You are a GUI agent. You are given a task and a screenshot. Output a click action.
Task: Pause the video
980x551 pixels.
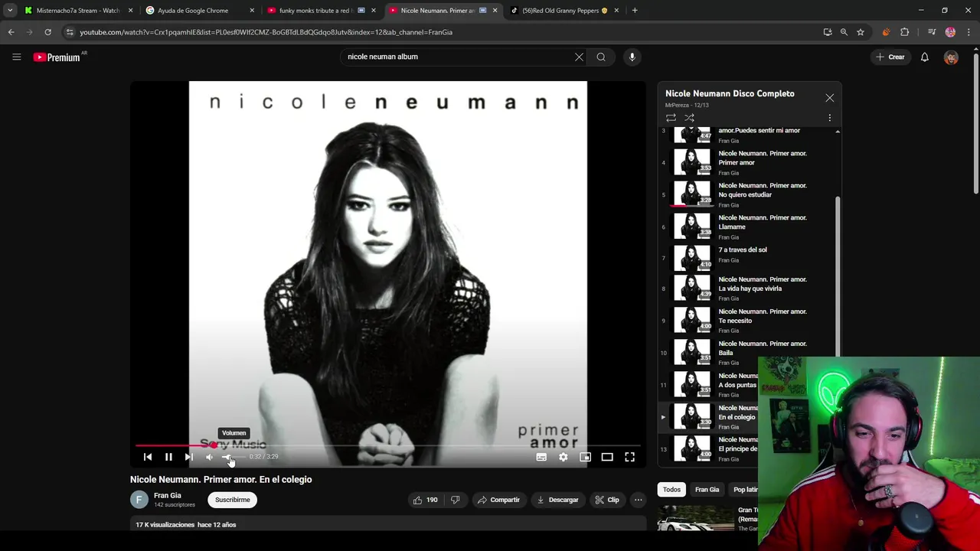point(168,457)
